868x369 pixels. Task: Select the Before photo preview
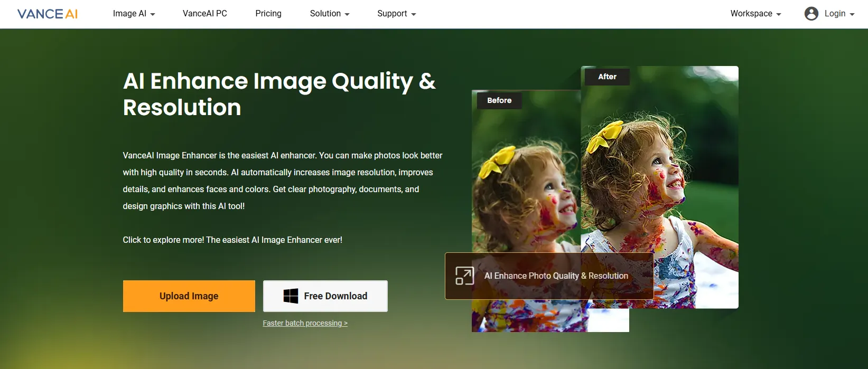[x=526, y=185]
